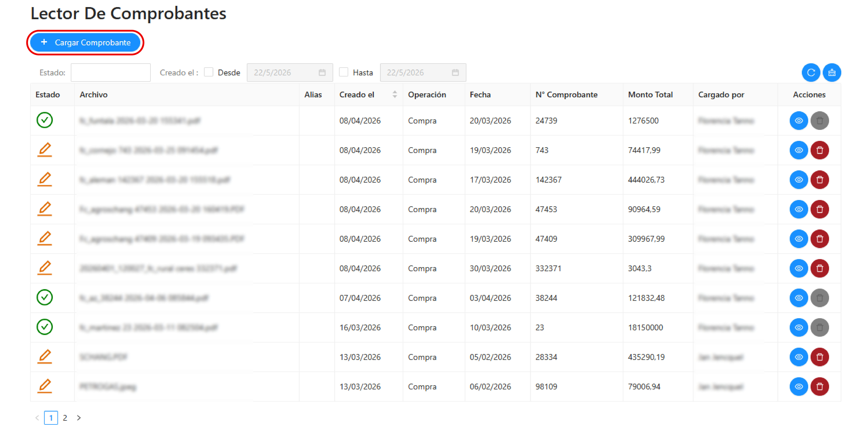
Task: View comprobante 24739 with eye icon
Action: coord(799,121)
